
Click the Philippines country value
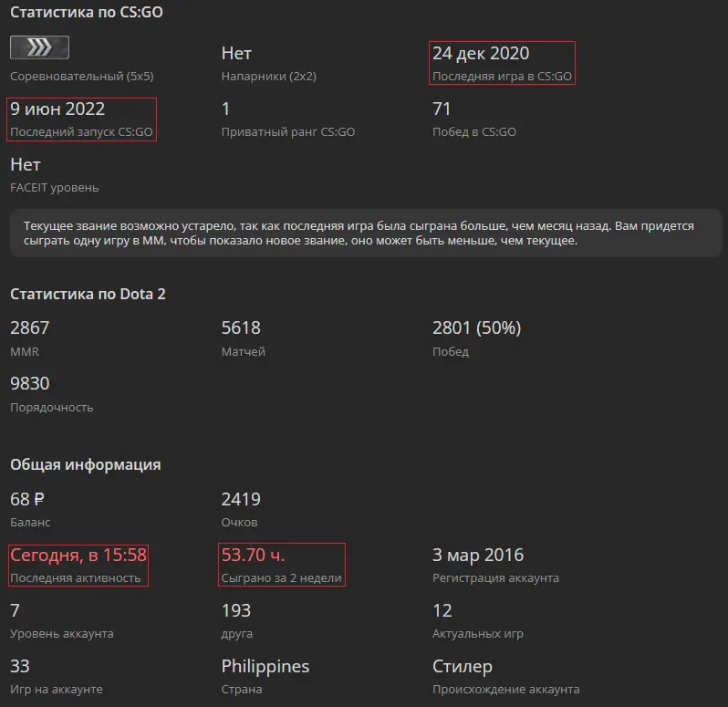(x=265, y=667)
